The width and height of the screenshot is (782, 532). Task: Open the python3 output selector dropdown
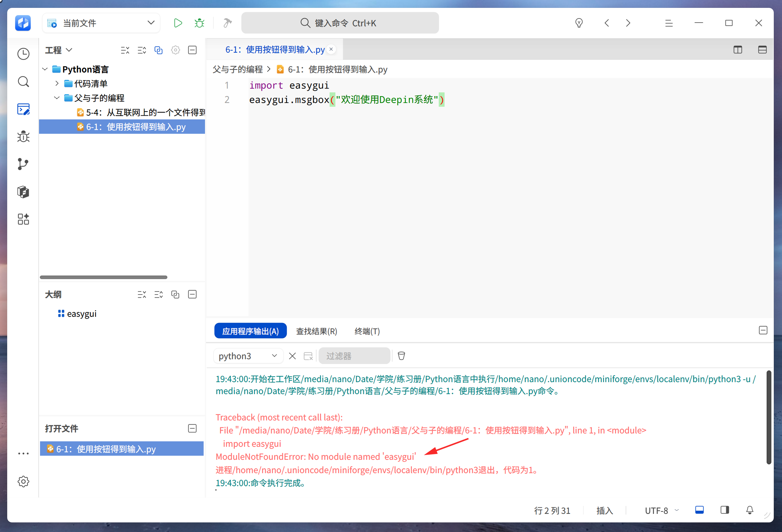click(x=248, y=356)
